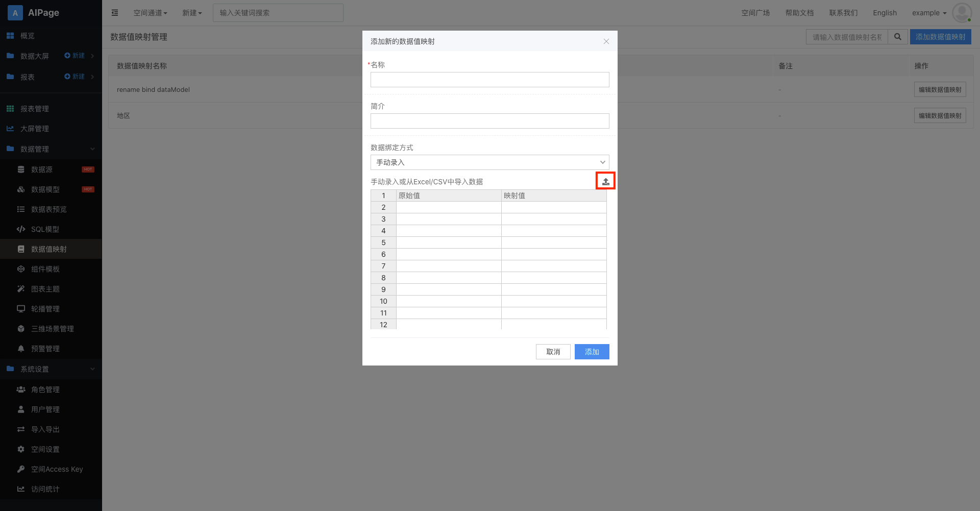Close the add data value mapping dialog
Image resolution: width=980 pixels, height=511 pixels.
pyautogui.click(x=606, y=41)
